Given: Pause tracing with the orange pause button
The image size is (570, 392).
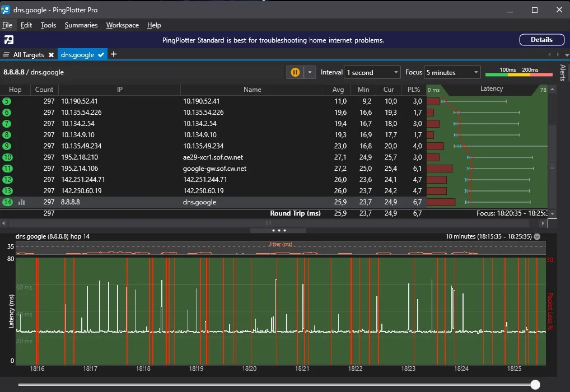Looking at the screenshot, I should tap(295, 72).
